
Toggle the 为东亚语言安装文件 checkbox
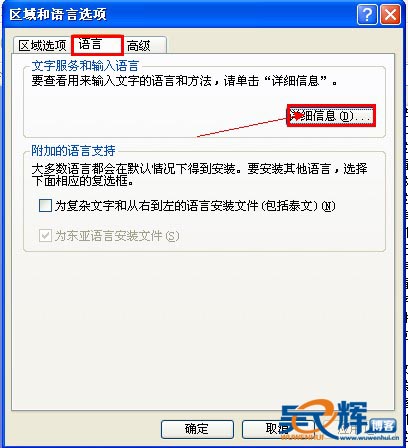point(45,236)
